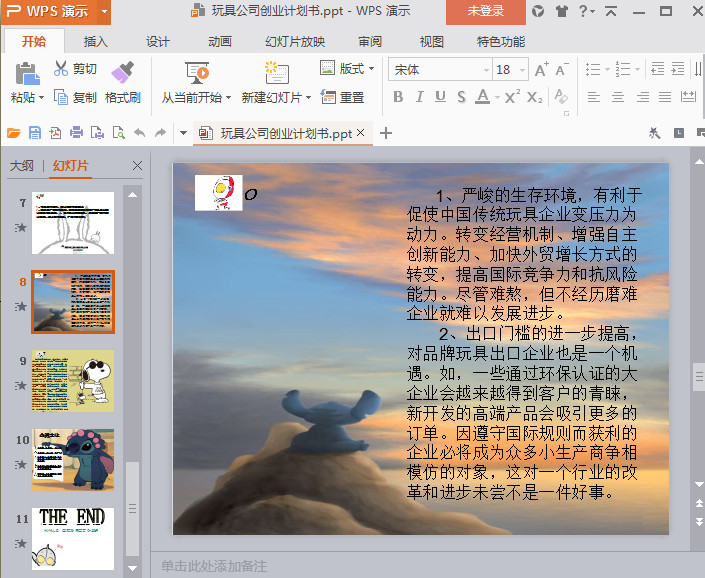Open the font size 18 dropdown

coord(522,70)
